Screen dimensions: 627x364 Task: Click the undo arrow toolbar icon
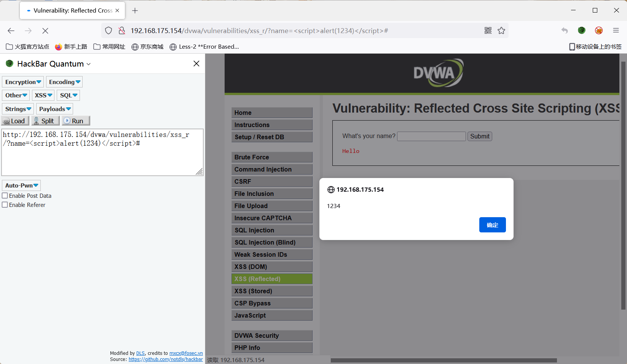point(565,30)
